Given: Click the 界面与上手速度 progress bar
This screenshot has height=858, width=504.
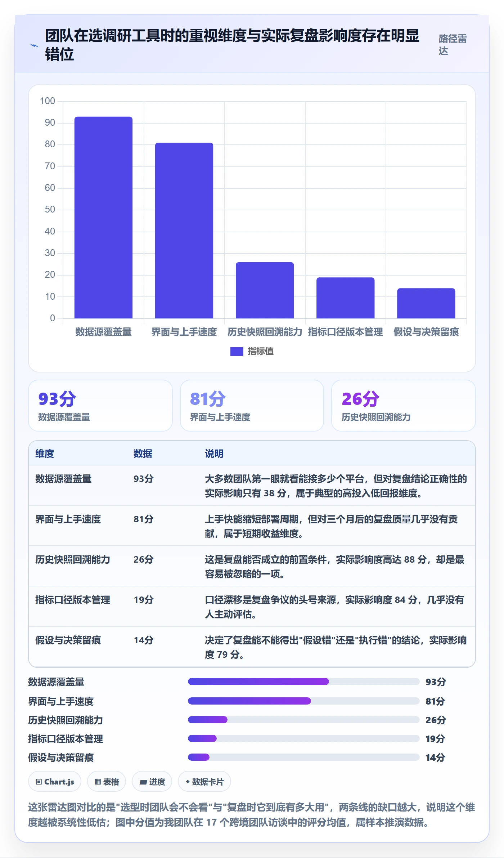Looking at the screenshot, I should pos(303,701).
